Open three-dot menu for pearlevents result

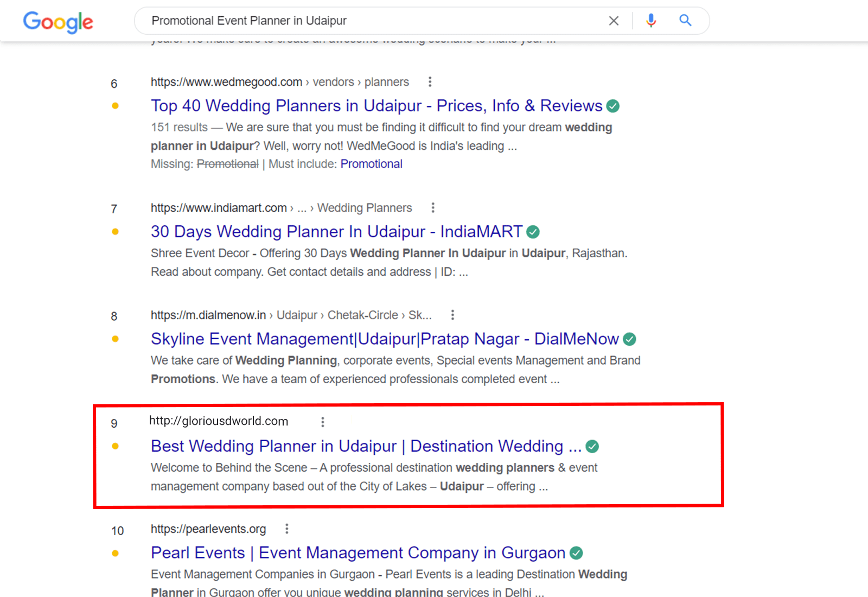287,529
